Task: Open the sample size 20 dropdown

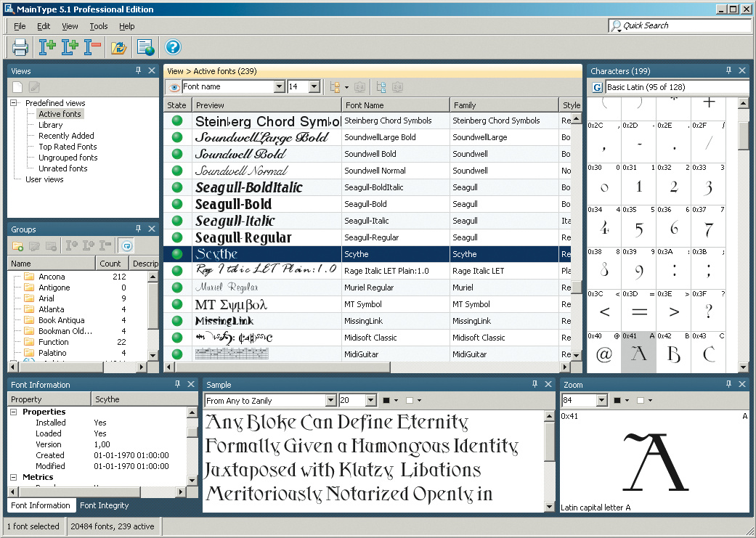Action: (371, 400)
